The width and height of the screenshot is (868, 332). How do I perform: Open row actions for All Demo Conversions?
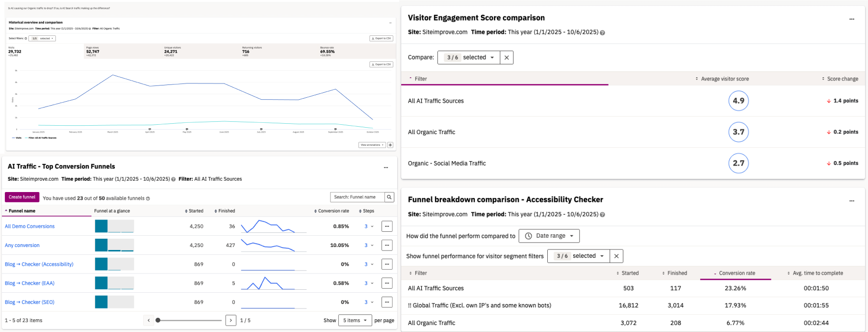coord(387,226)
